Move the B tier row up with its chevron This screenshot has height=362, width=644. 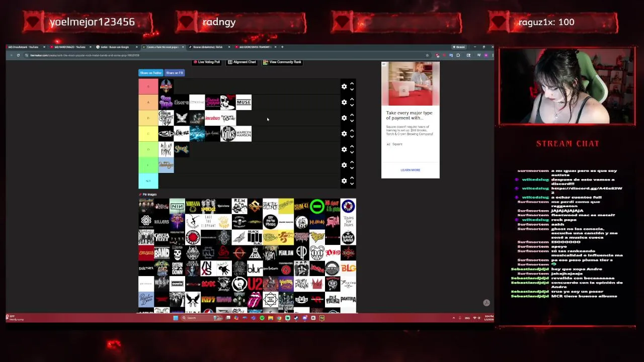[x=352, y=115]
